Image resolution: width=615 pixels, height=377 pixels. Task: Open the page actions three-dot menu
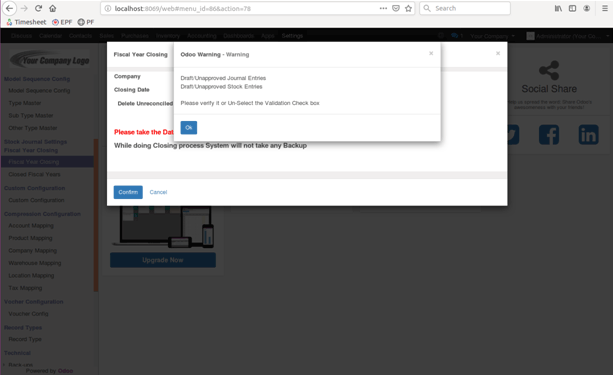[383, 8]
